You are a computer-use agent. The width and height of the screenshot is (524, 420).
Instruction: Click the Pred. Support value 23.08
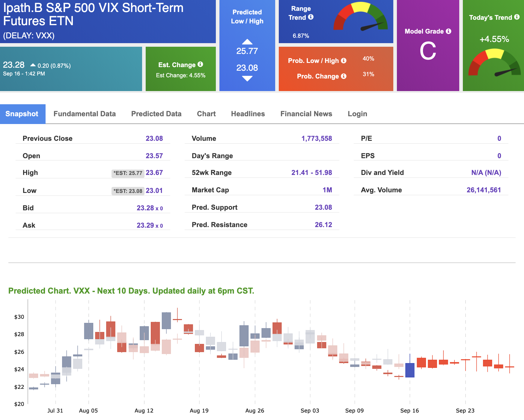[323, 207]
